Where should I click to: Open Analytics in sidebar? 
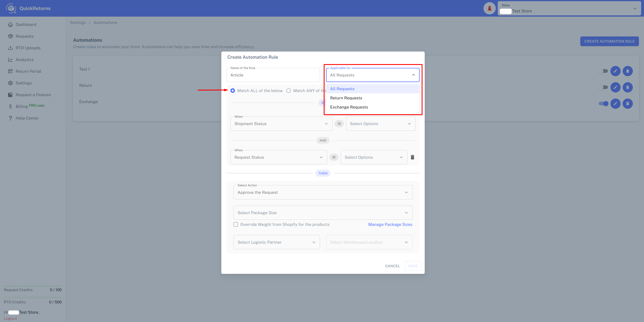(25, 60)
